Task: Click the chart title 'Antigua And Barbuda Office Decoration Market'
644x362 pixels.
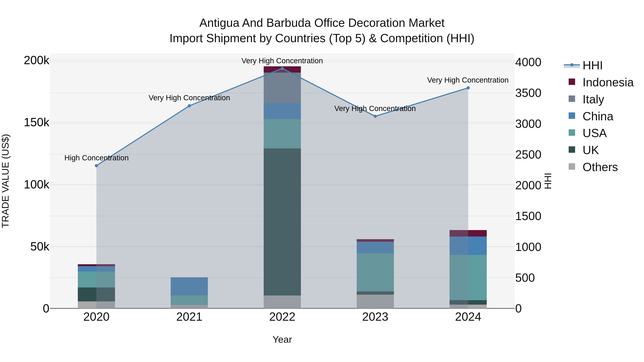Action: [322, 23]
